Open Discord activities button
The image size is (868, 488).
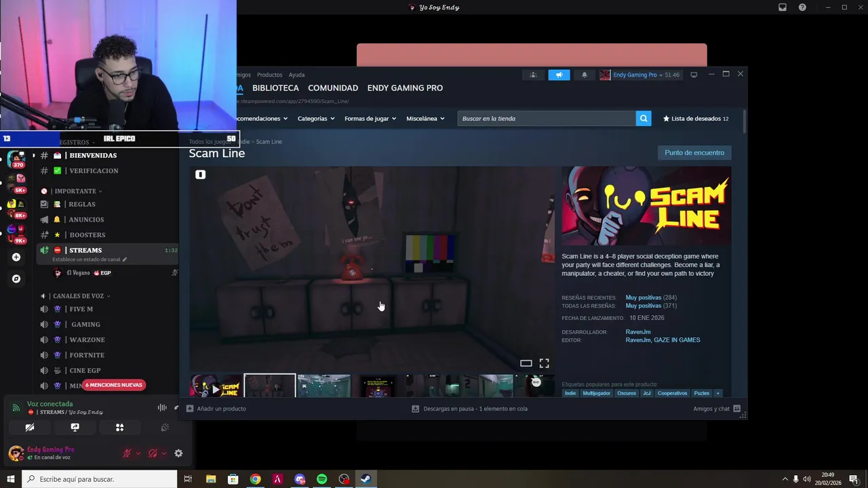[x=119, y=427]
